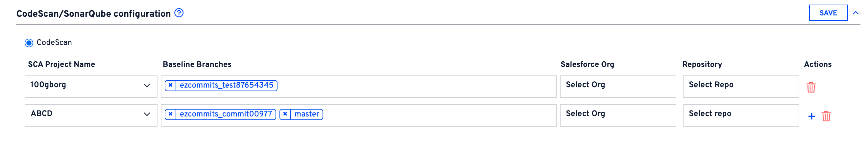
Task: Click the SAVE button
Action: 828,13
